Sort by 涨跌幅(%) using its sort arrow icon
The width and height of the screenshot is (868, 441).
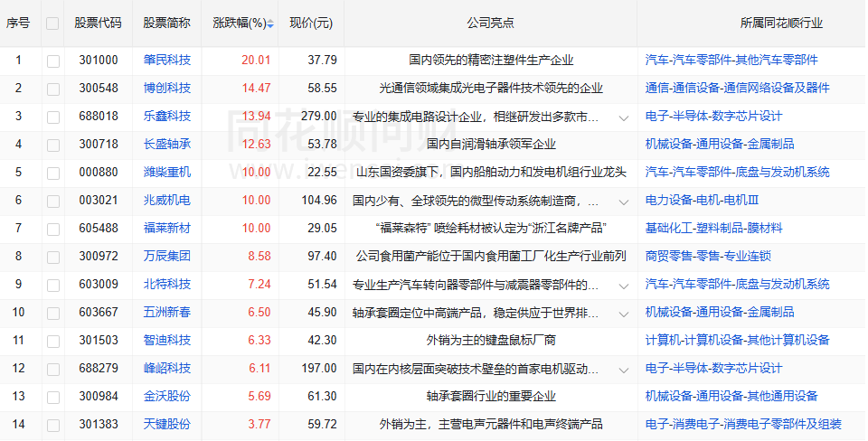[270, 23]
